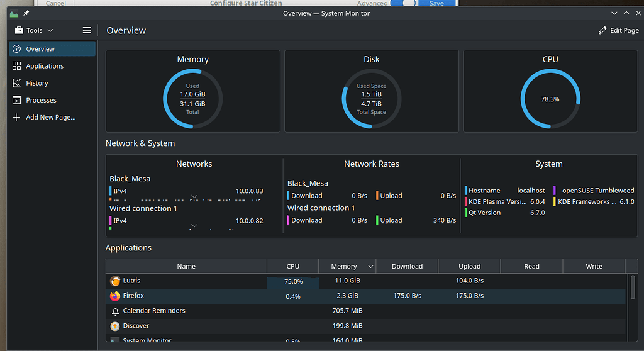Image resolution: width=644 pixels, height=351 pixels.
Task: Click the pin window icon
Action: click(x=26, y=13)
